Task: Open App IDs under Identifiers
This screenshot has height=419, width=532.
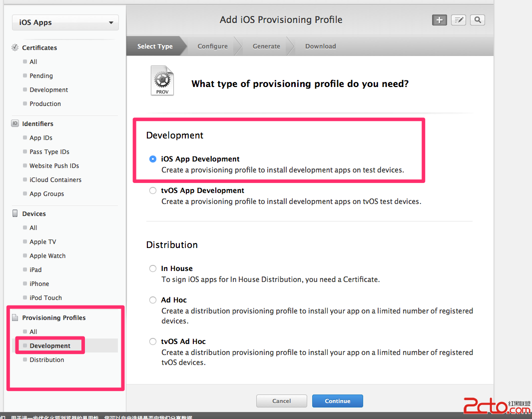Action: [40, 137]
